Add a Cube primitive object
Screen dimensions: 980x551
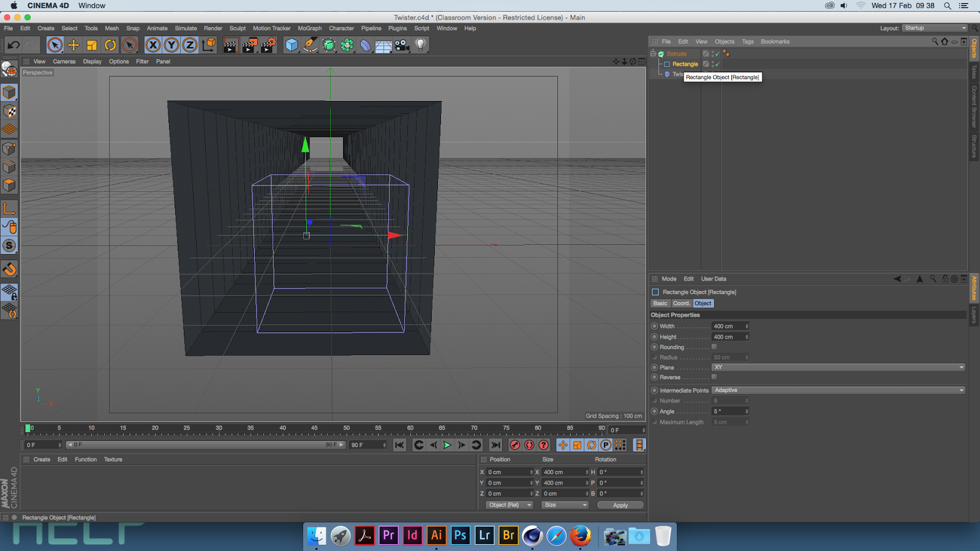[x=292, y=45]
